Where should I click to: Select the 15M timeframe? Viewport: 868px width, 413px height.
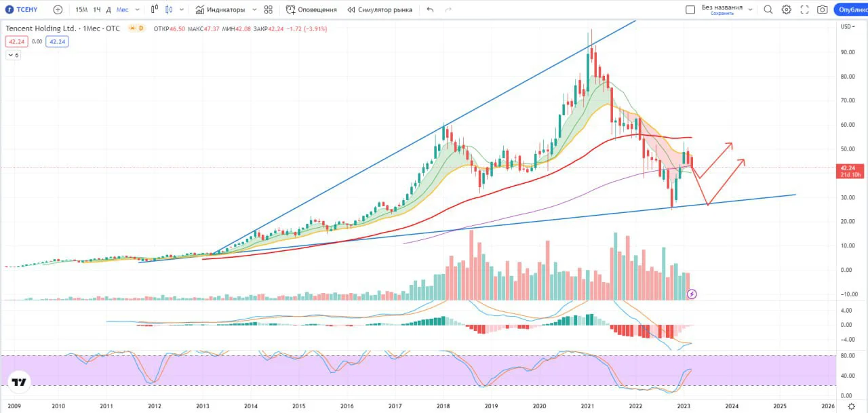81,9
